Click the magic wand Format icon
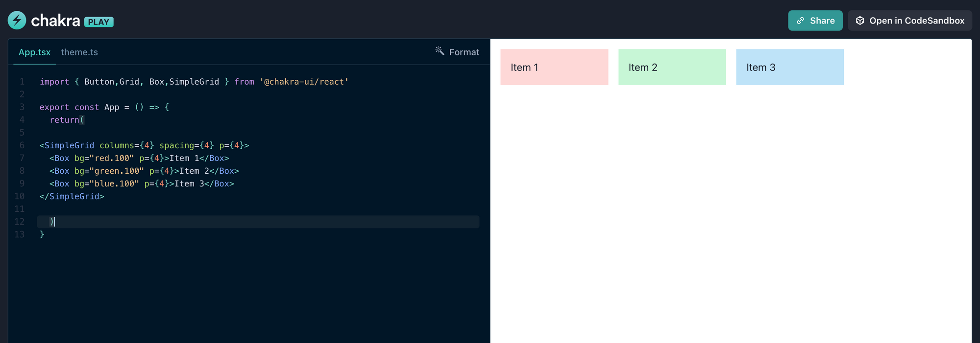The width and height of the screenshot is (980, 343). click(440, 51)
